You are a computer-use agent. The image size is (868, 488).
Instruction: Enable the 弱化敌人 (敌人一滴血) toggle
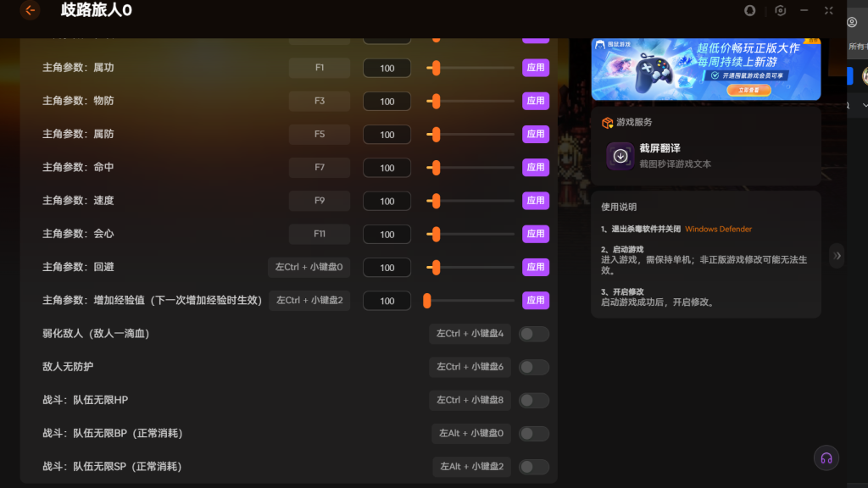tap(534, 334)
